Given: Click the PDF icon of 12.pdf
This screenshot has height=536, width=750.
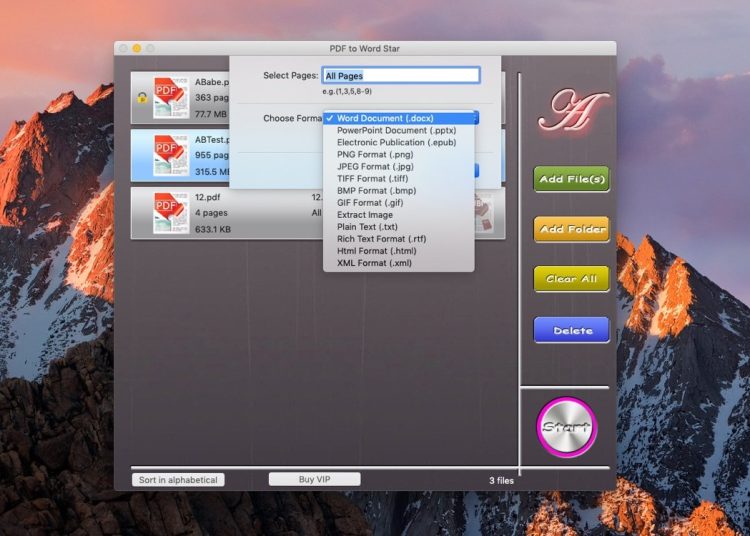Looking at the screenshot, I should pos(170,212).
